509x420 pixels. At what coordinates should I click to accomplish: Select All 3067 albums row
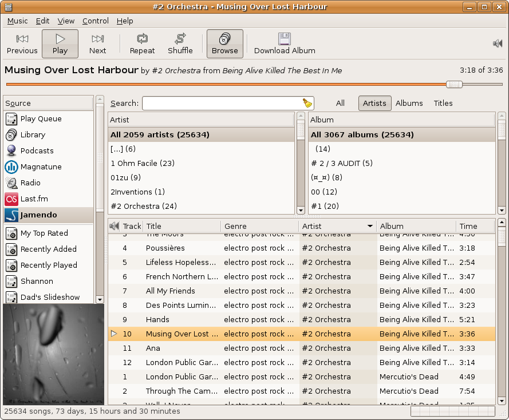[402, 134]
